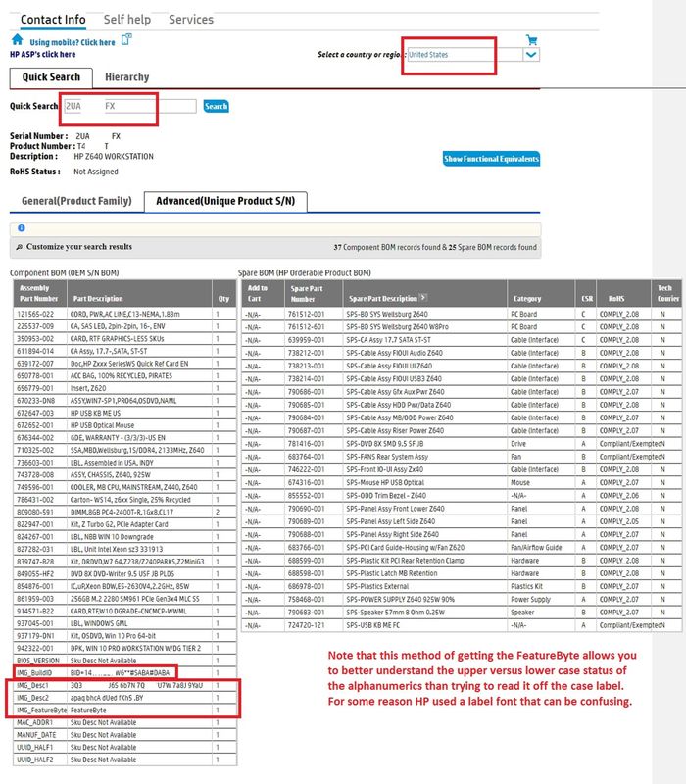Open the Contact Info menu
The width and height of the screenshot is (686, 784).
(53, 20)
